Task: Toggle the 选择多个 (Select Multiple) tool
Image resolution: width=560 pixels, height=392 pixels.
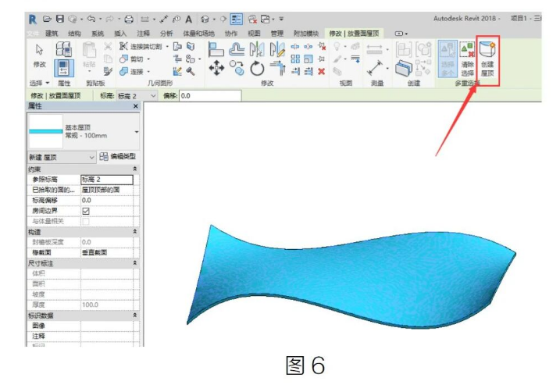Action: tap(448, 59)
